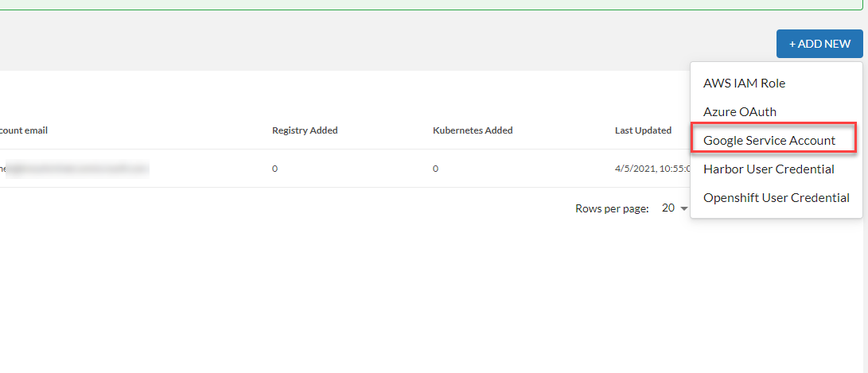Click the + ADD NEW button
This screenshot has width=868, height=373.
tap(819, 44)
